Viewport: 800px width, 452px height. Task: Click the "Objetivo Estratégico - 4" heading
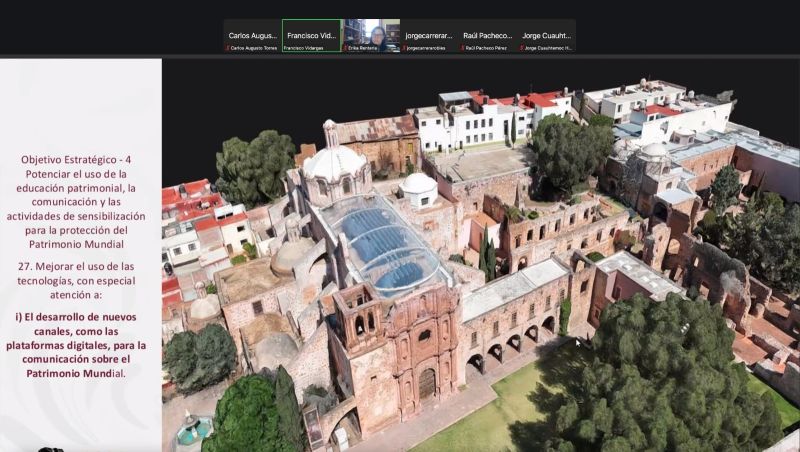coord(80,159)
